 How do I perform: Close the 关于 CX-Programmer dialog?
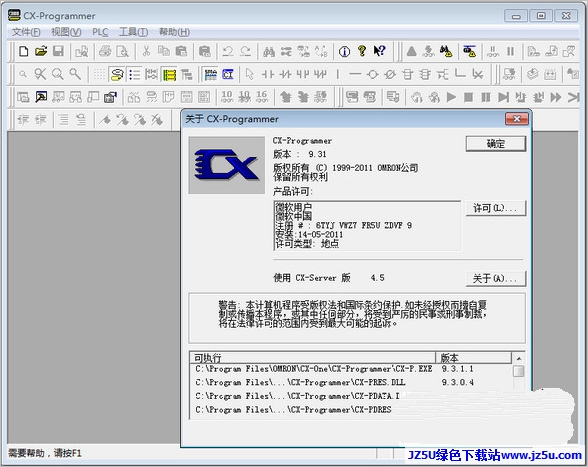click(x=517, y=119)
